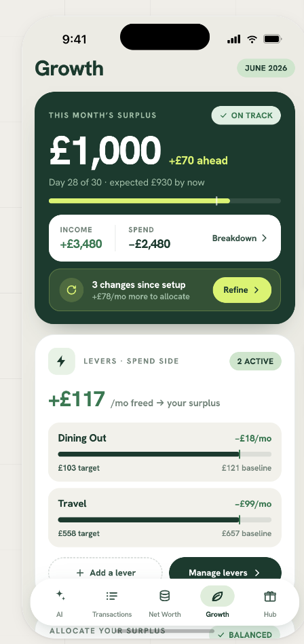Open the Hub gift icon
Viewport: 304px width, 644px height.
point(270,596)
